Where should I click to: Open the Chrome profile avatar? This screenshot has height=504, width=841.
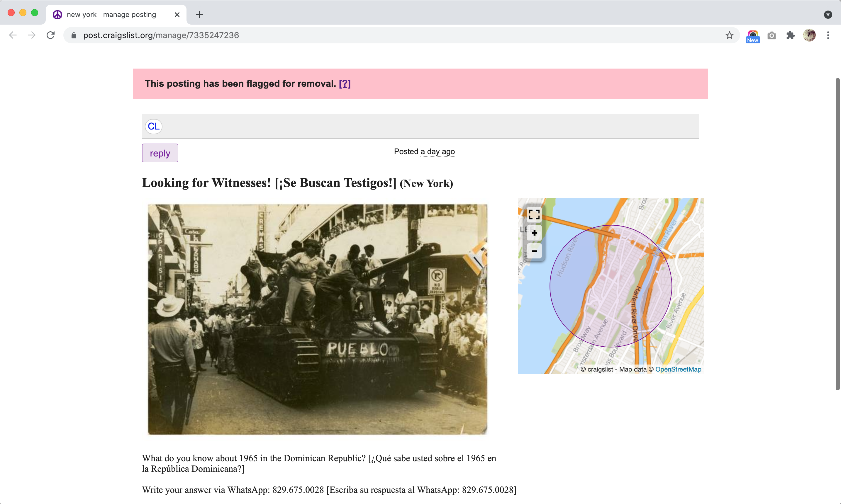[809, 35]
